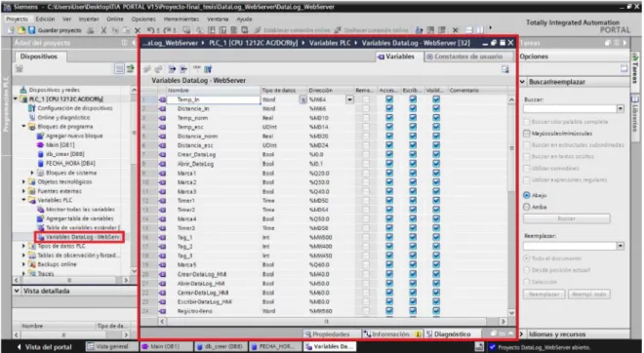Open db_crear (DB8) in editor bar
Viewport: 644px width, 353px height.
pyautogui.click(x=221, y=347)
